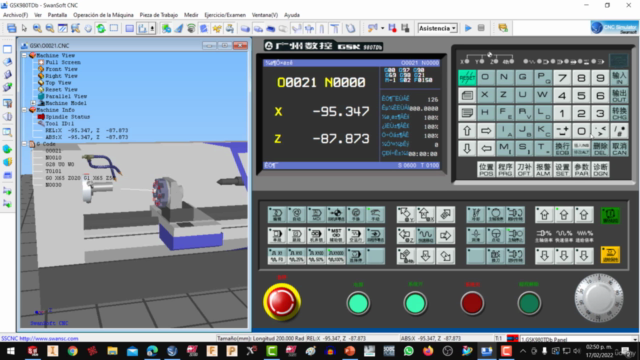Click the cursor down arrow key on keypad
Image resolution: width=640 pixels, height=360 pixels.
pyautogui.click(x=467, y=149)
